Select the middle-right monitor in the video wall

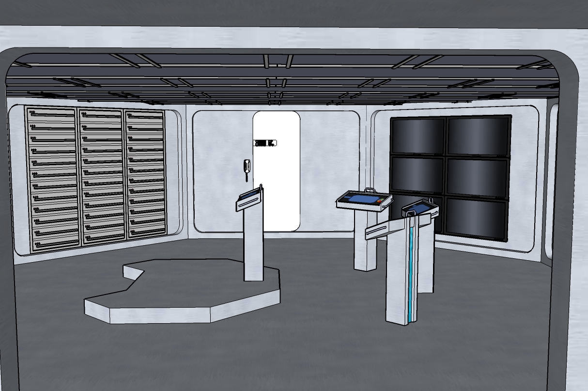(x=478, y=177)
